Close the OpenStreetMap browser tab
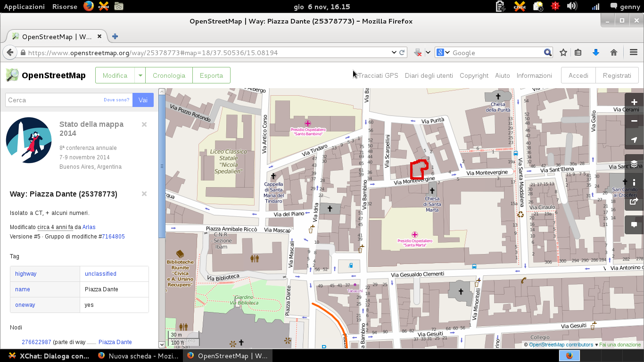Screen dimensions: 644x362 [99, 36]
